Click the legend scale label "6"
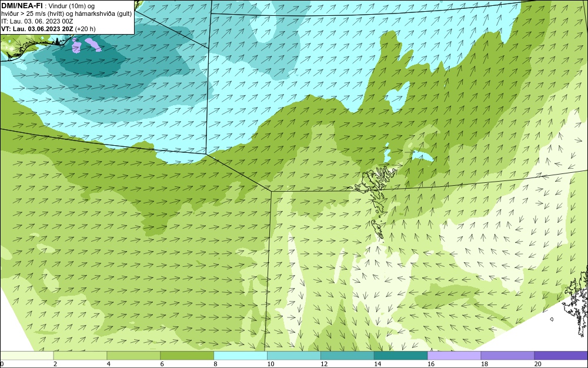This screenshot has height=368, width=588. tap(162, 364)
